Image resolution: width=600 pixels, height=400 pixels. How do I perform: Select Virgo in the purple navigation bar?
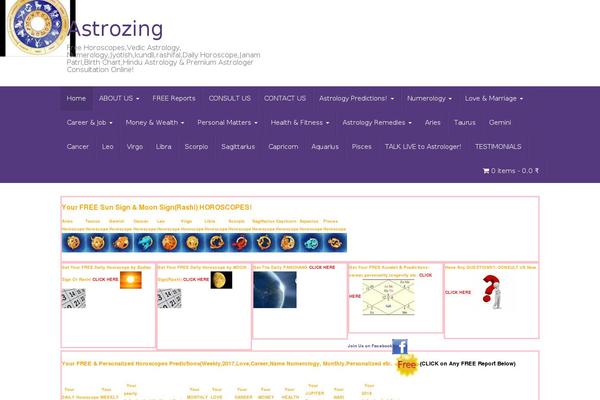(x=135, y=147)
